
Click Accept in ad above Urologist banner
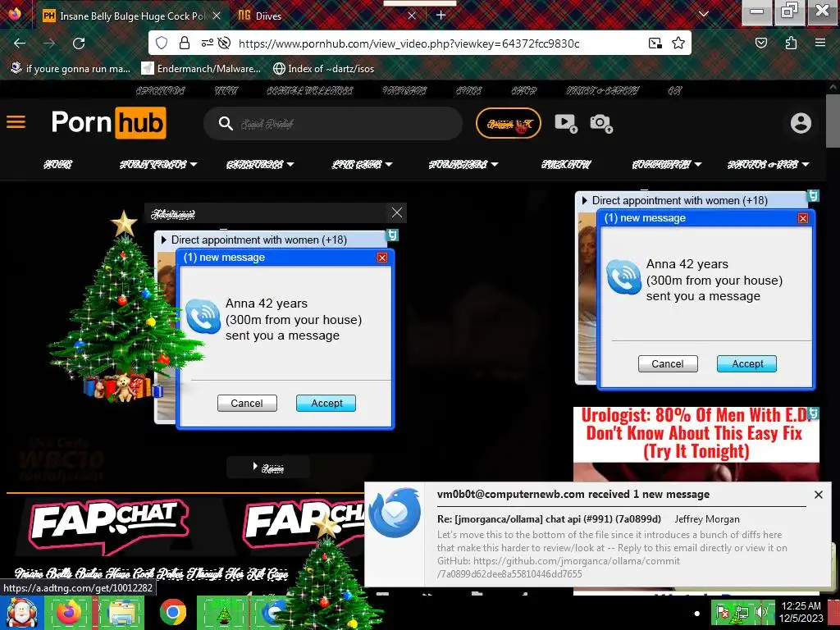[746, 363]
